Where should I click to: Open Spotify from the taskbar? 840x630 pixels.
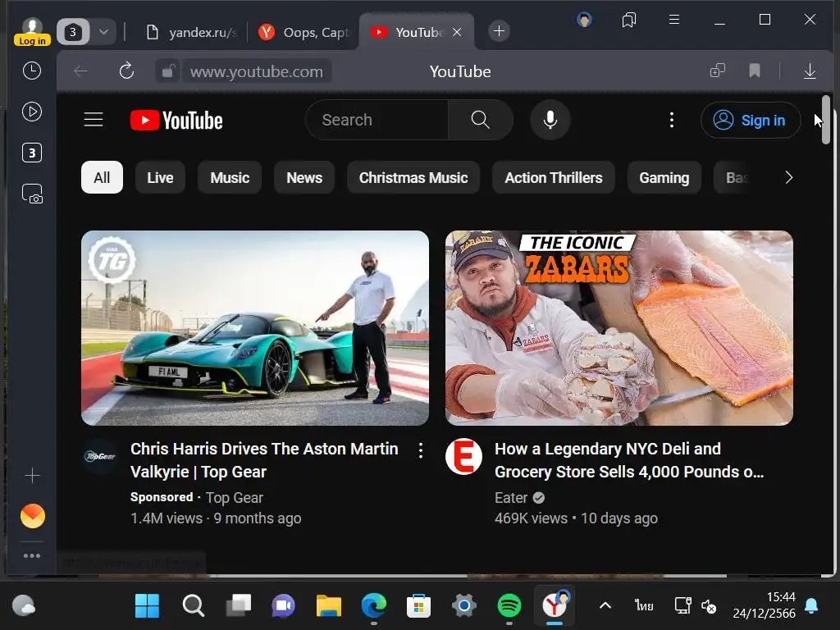coord(509,606)
